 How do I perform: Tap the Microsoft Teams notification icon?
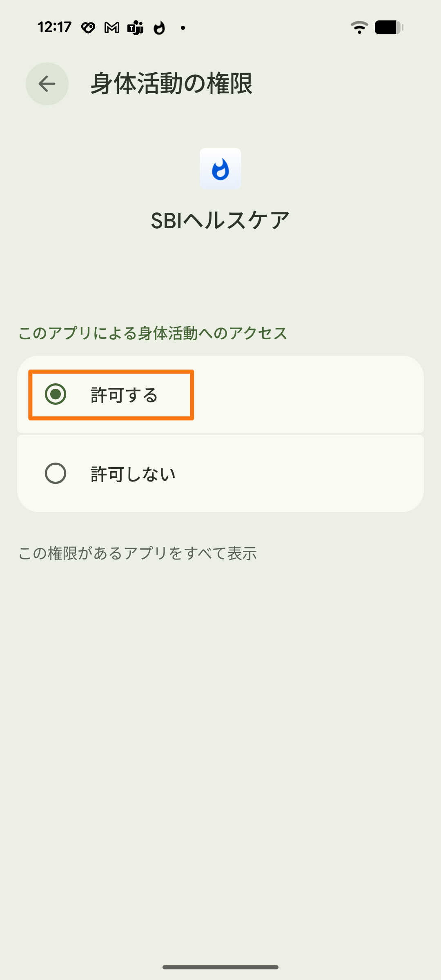(135, 27)
